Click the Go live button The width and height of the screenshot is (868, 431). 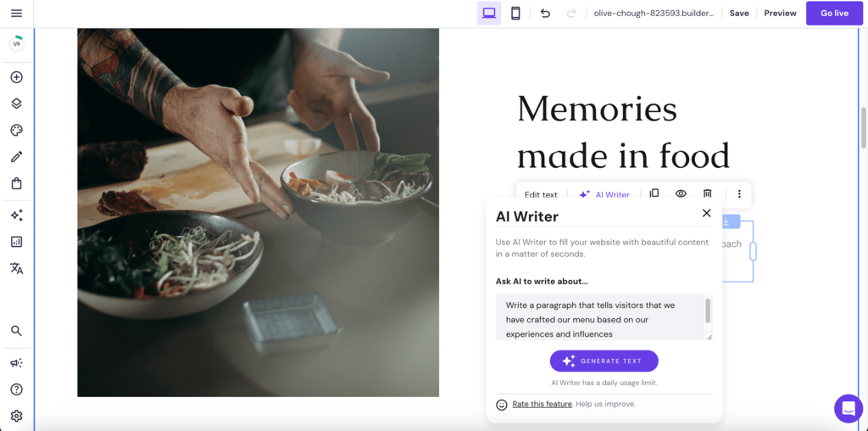[834, 14]
